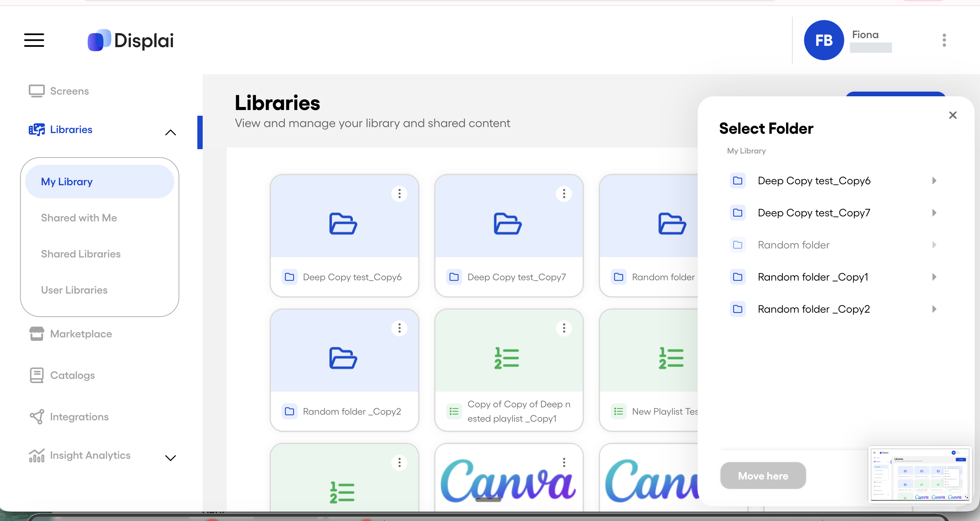
Task: Select Deep Copy test_Copy6 in the folder list
Action: [814, 181]
